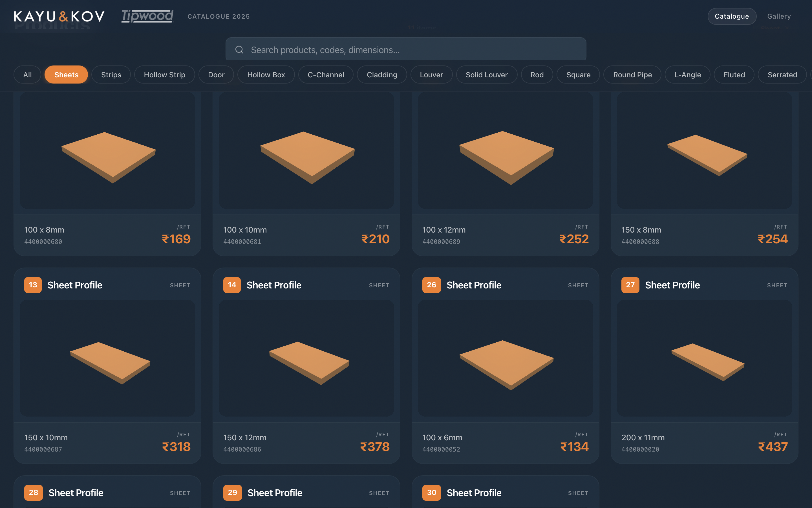The image size is (812, 508).
Task: Click the orange number 28 badge
Action: 34,492
